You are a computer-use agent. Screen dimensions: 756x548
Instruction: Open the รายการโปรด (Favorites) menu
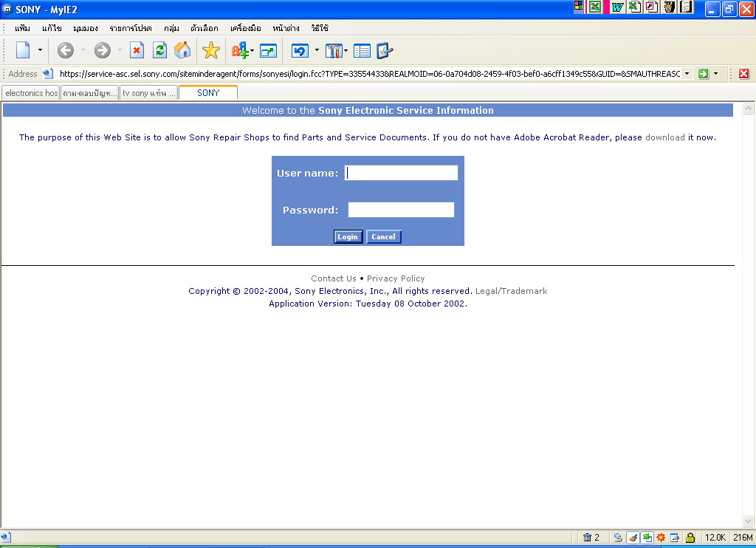coord(130,28)
